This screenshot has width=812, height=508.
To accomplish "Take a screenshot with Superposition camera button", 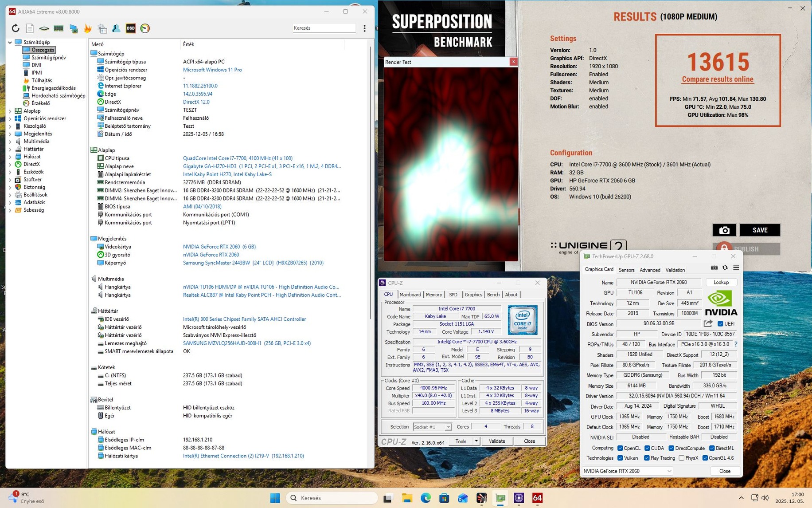I will (724, 230).
